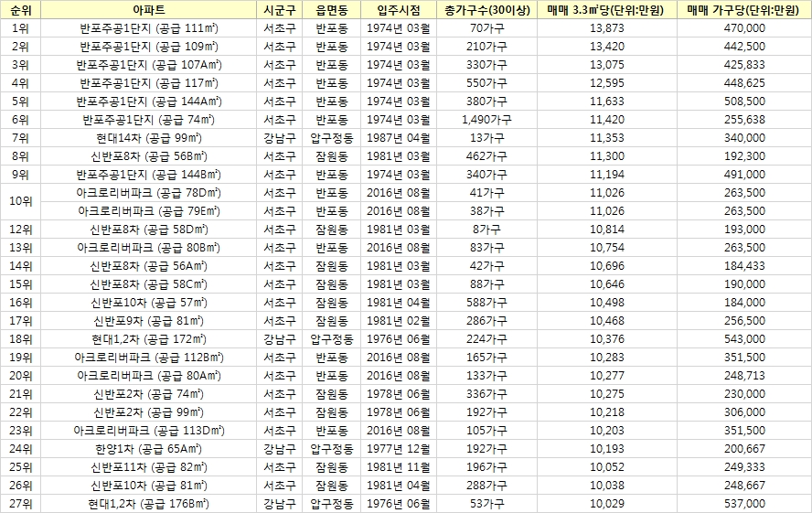
Task: Select the 아크로리버파크 (공급 80A㎡) cell
Action: [149, 376]
